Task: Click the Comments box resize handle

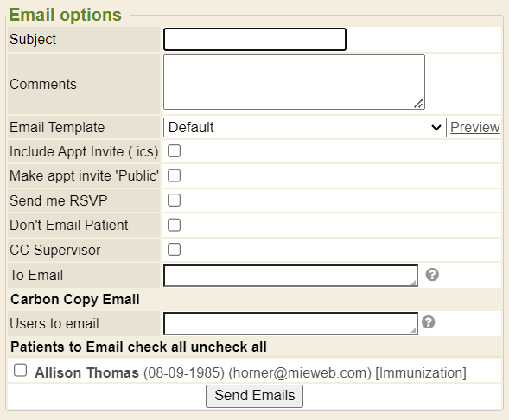Action: [419, 104]
